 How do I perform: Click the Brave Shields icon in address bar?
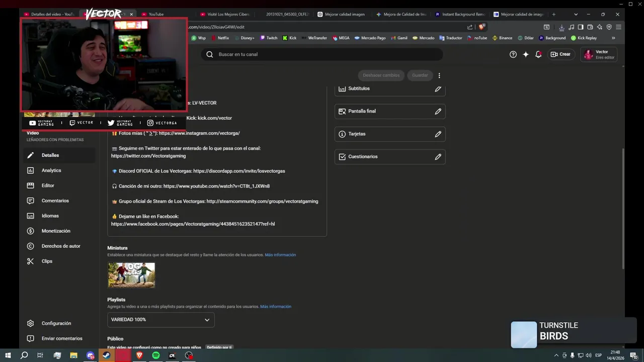tap(481, 27)
